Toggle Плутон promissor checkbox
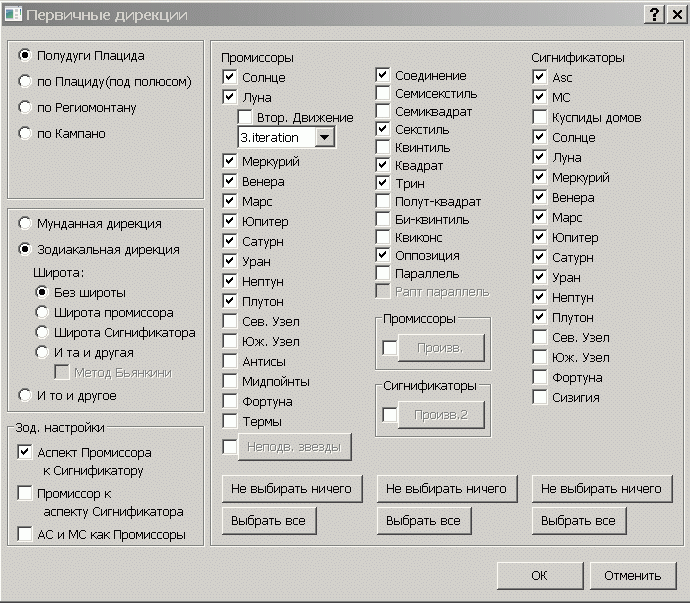Viewport: 690px width, 603px height. tap(230, 301)
